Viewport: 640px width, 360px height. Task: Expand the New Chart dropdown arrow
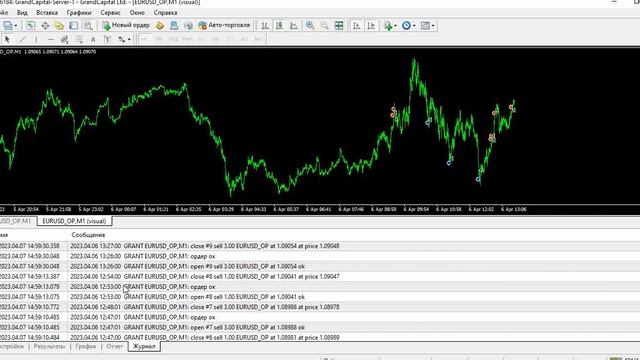point(16,26)
